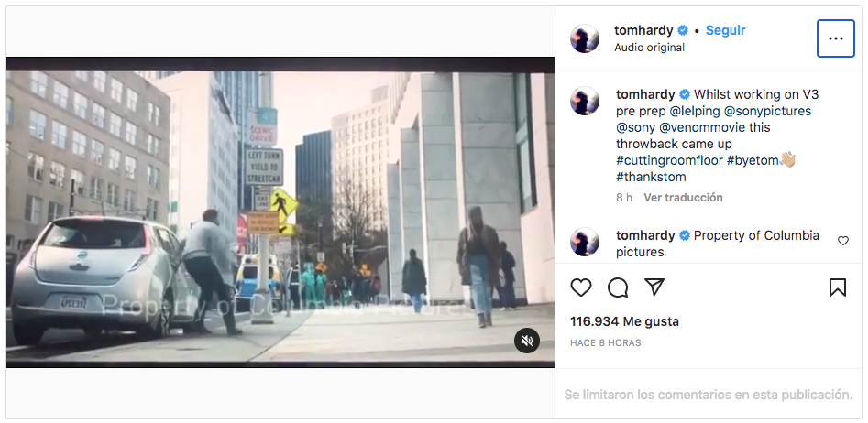Open Audio original link
The image size is (868, 423).
[649, 48]
